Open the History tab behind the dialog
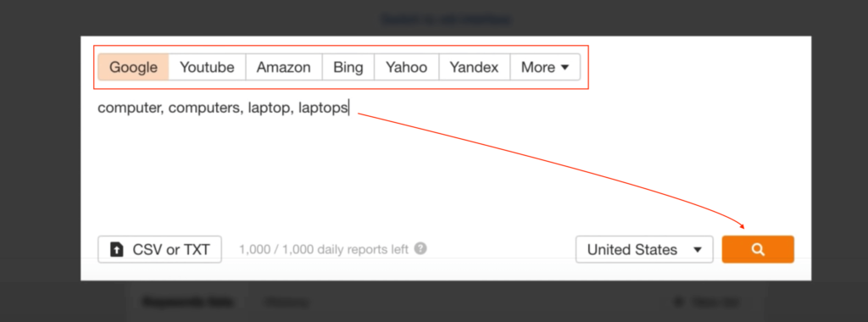This screenshot has height=322, width=868. click(x=286, y=302)
